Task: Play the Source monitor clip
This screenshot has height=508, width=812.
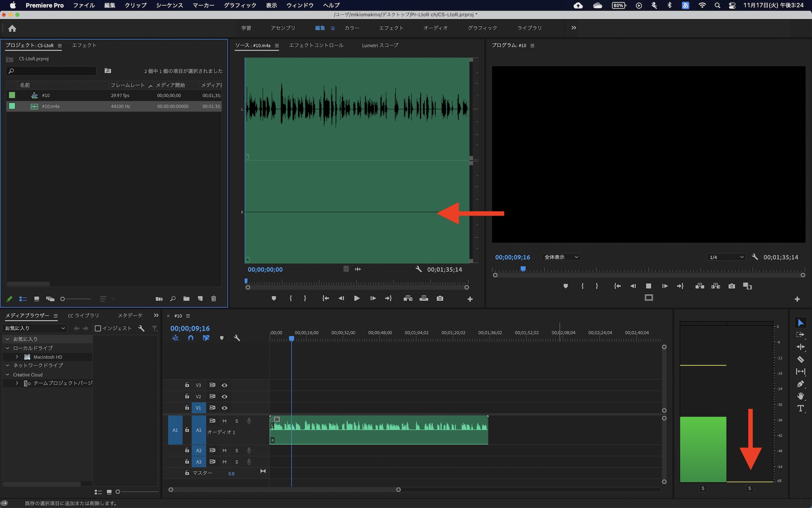Action: (x=356, y=299)
